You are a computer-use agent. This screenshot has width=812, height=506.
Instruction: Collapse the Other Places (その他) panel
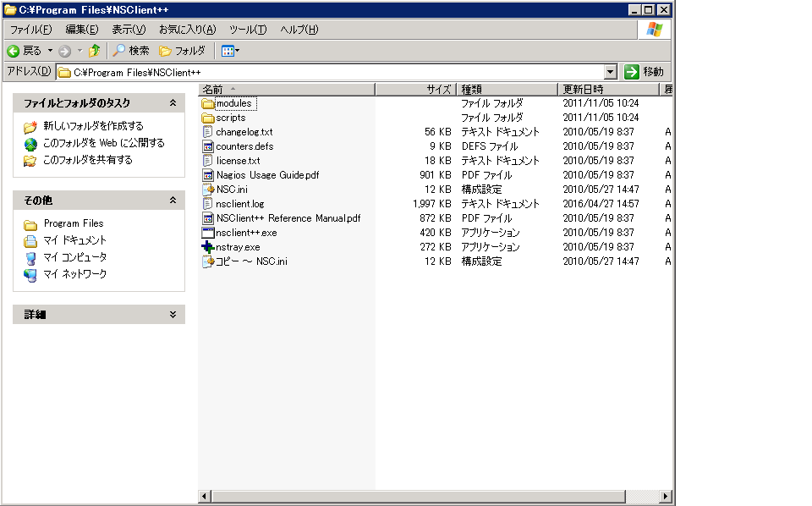pyautogui.click(x=173, y=201)
